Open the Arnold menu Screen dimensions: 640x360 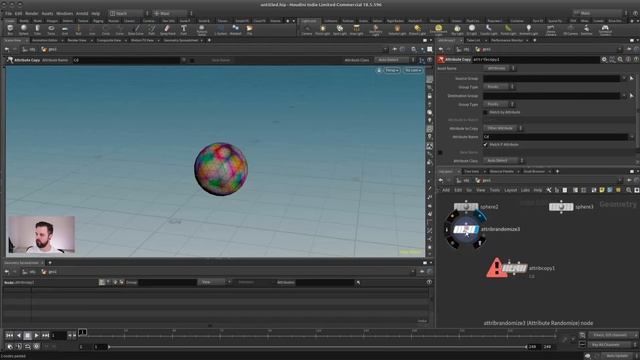[82, 13]
